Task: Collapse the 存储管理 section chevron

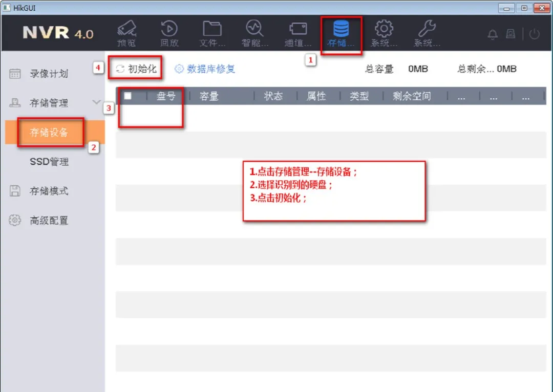Action: tap(96, 102)
